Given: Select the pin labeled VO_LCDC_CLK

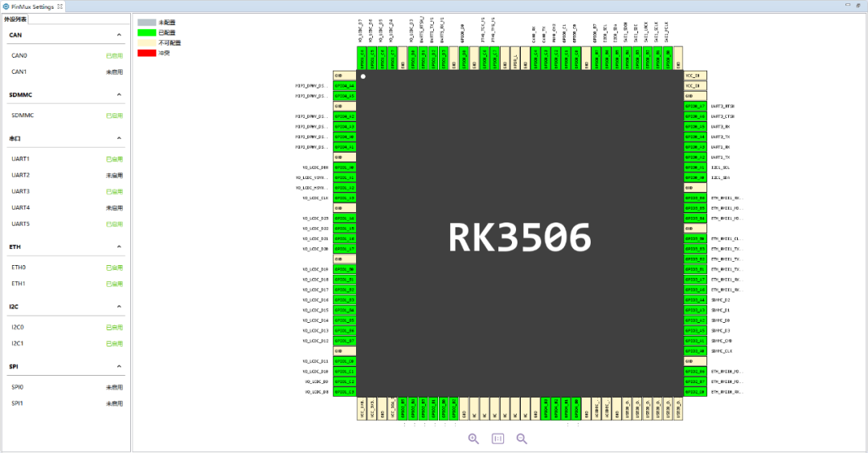Looking at the screenshot, I should 344,198.
